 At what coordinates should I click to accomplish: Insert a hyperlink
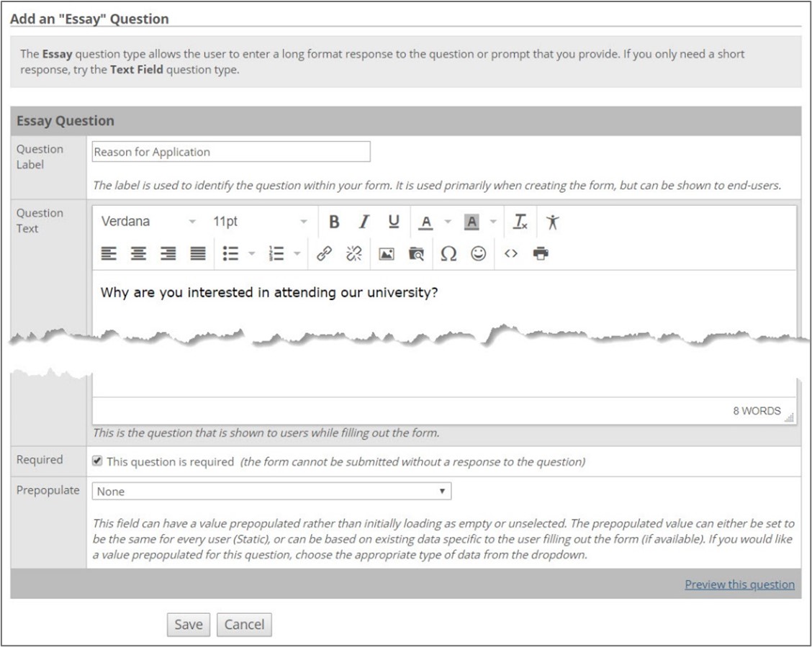pyautogui.click(x=324, y=253)
